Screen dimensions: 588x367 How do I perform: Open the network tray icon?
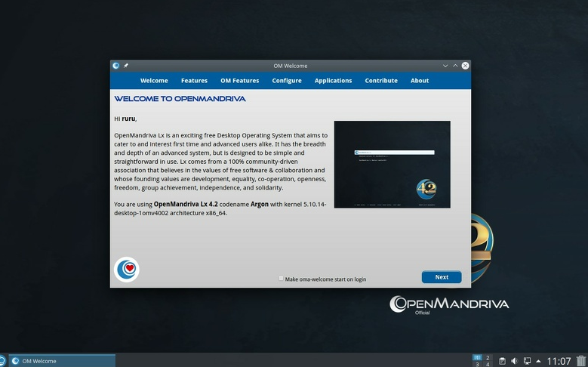click(527, 361)
